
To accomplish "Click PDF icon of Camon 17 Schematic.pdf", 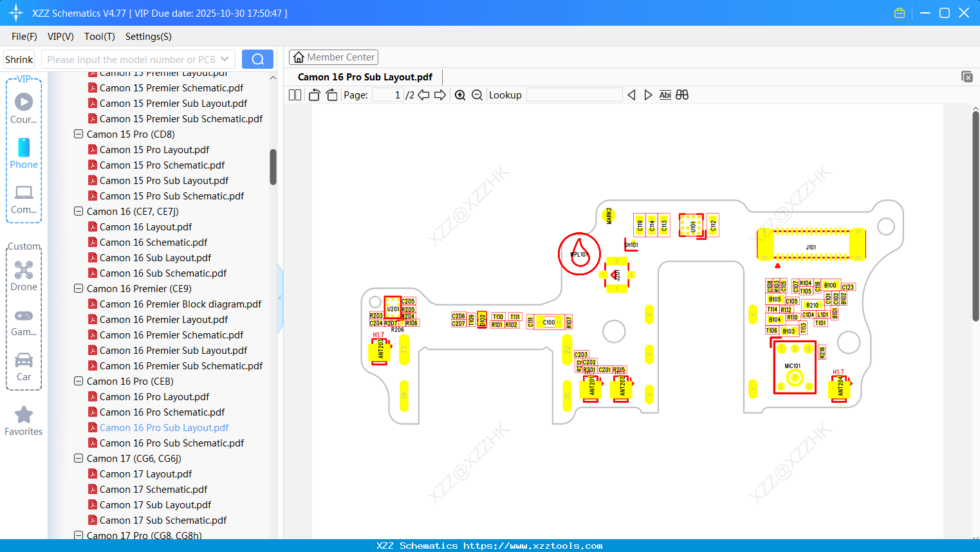I will (93, 490).
